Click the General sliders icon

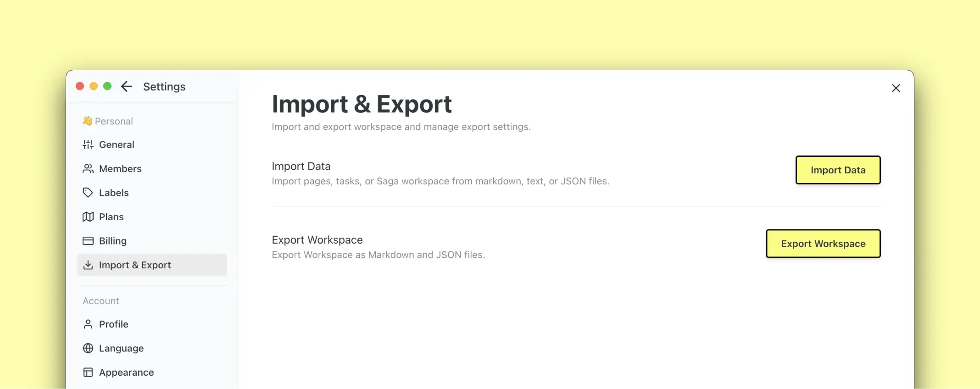88,145
